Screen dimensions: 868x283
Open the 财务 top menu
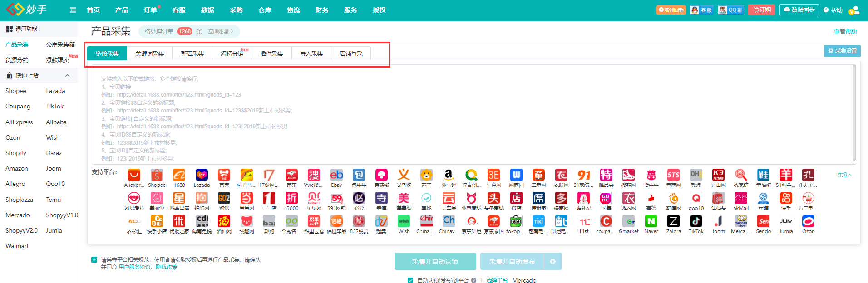tap(322, 10)
